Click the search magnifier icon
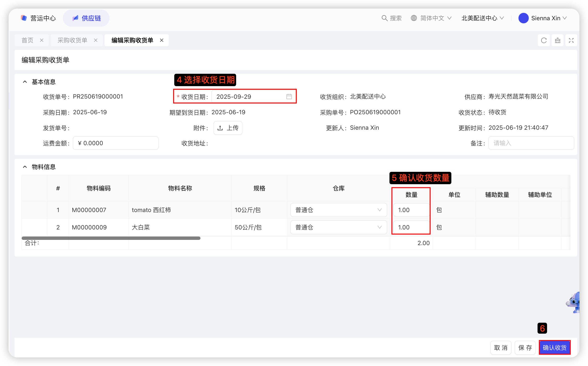The height and width of the screenshot is (366, 588). (x=384, y=18)
